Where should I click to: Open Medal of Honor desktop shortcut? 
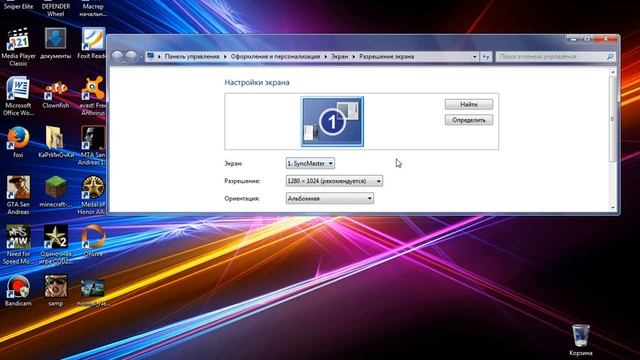[92, 195]
